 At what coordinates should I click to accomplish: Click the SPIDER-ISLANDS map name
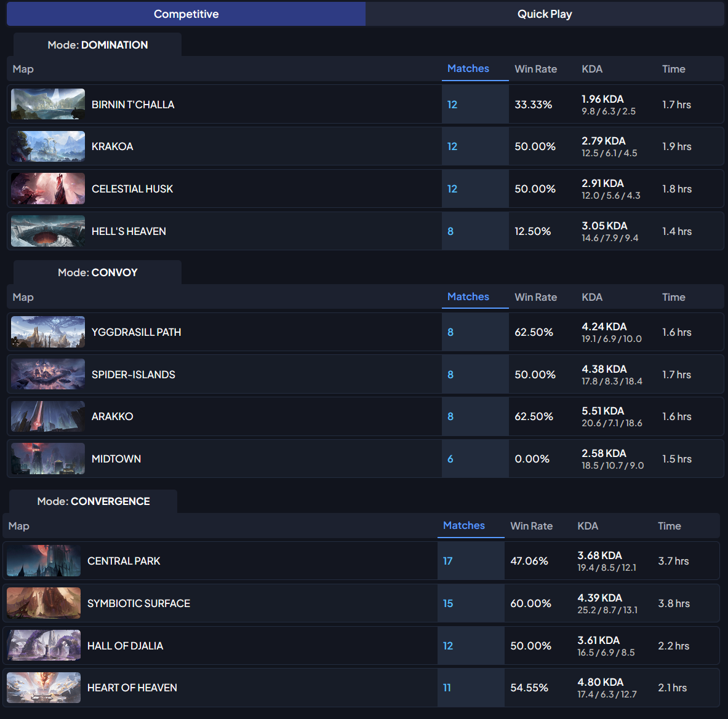click(x=134, y=375)
